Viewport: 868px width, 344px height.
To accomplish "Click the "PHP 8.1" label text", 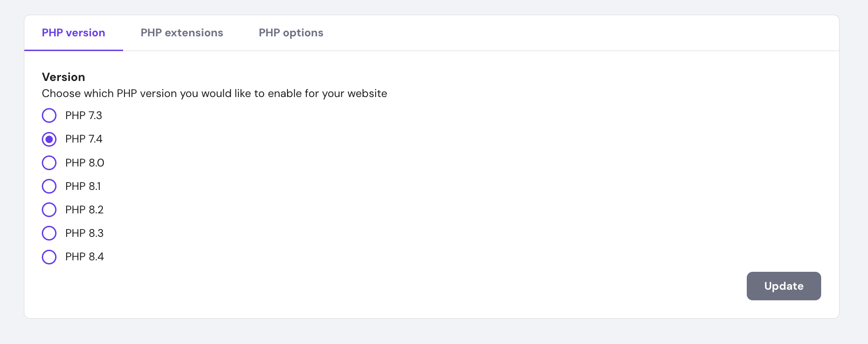I will [x=83, y=186].
